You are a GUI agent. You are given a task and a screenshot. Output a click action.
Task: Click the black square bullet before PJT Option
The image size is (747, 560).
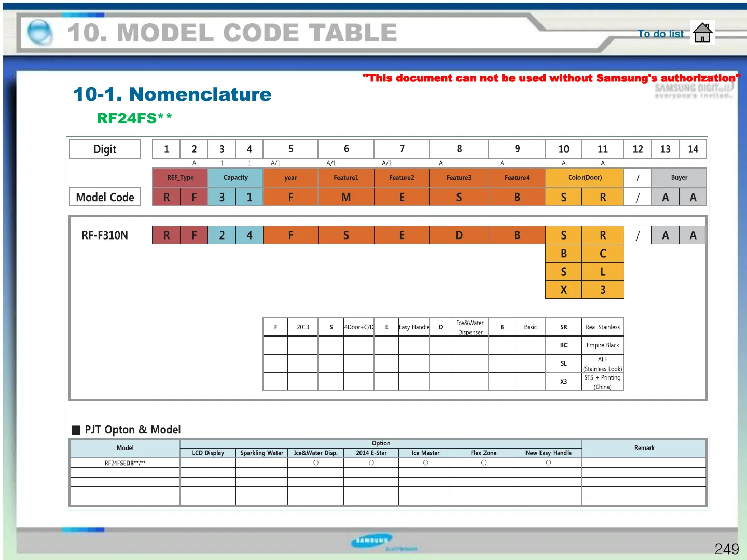coord(76,430)
